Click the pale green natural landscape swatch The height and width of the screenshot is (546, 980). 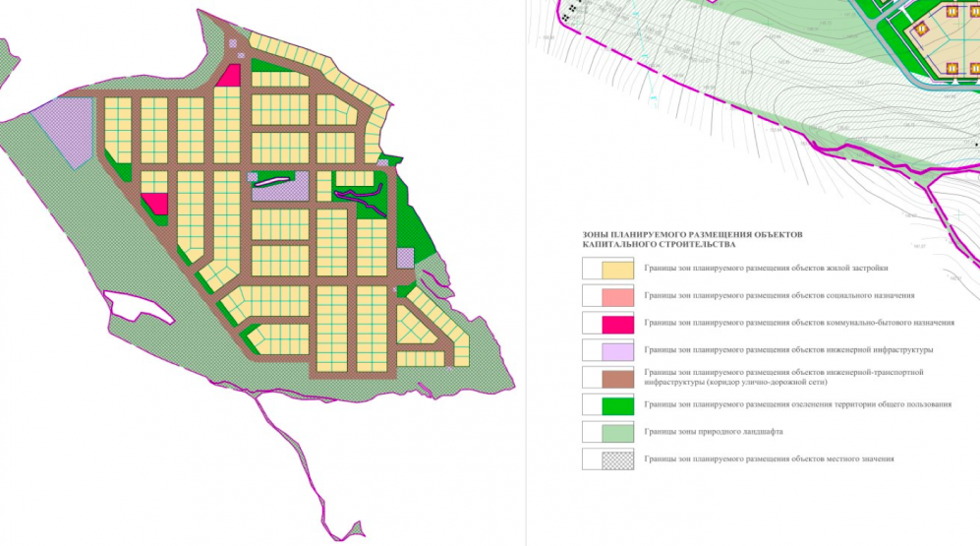tap(617, 432)
